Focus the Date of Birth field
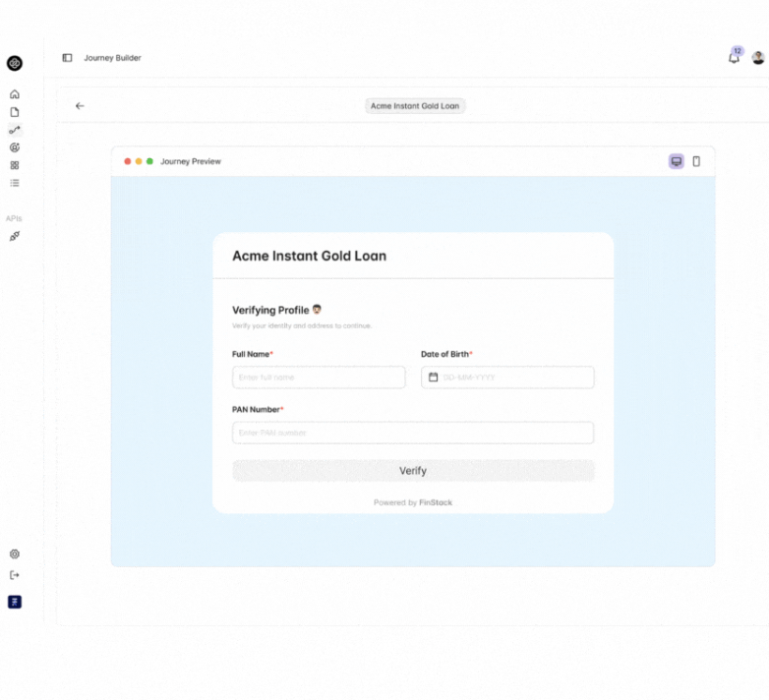The height and width of the screenshot is (700, 769). (x=507, y=377)
